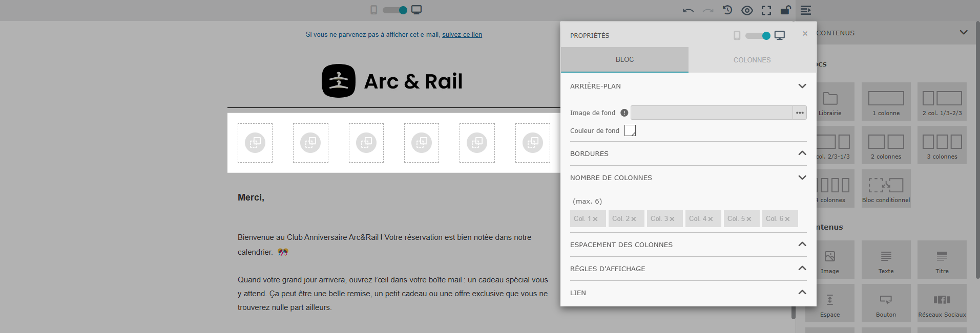The image size is (980, 333).
Task: Click the Image de fond input field
Action: pyautogui.click(x=712, y=113)
